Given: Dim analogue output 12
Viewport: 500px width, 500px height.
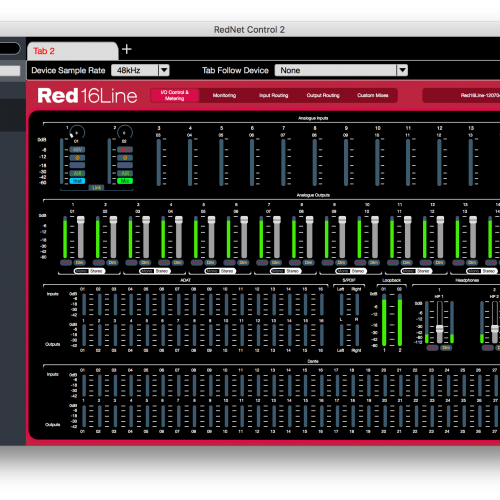Looking at the screenshot, I should pyautogui.click(x=439, y=263).
